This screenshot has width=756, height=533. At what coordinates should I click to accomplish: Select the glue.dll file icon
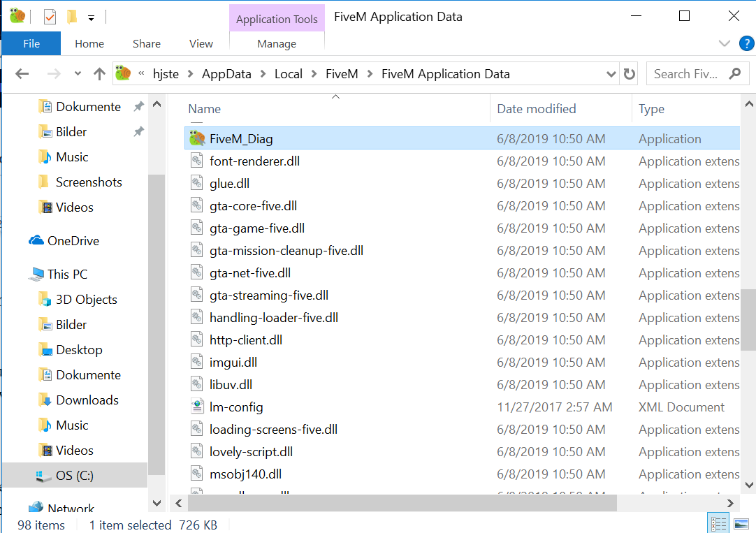tap(197, 184)
